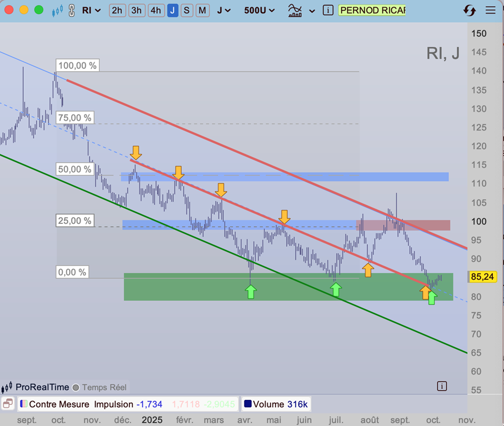Viewport: 504px width, 426px height.
Task: Click the Volume dark blue color swatch
Action: tap(248, 404)
